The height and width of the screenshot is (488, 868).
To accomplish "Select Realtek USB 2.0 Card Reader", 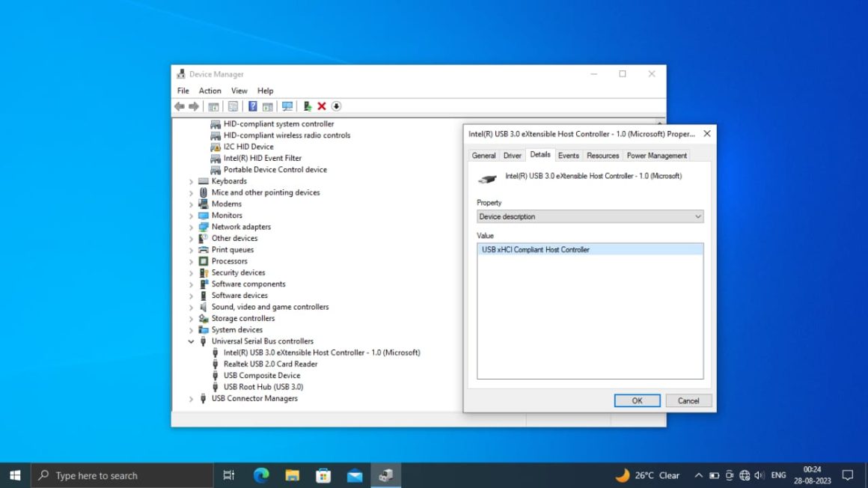I will coord(270,364).
